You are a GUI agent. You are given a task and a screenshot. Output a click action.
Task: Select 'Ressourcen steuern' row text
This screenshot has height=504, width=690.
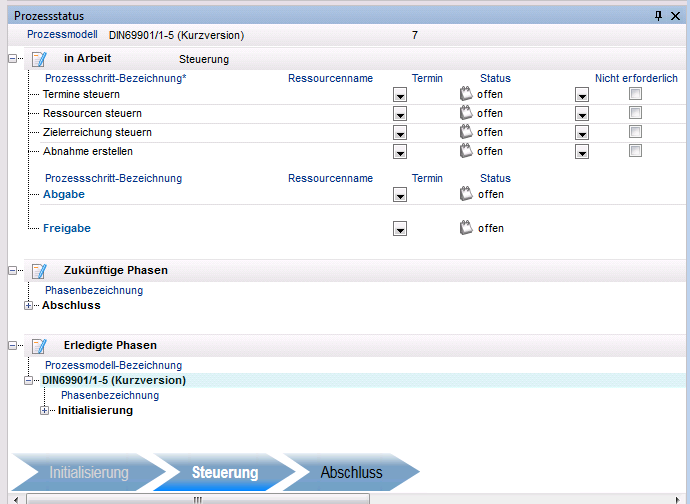(92, 113)
